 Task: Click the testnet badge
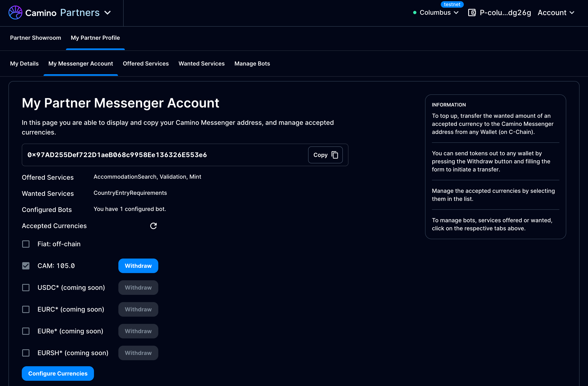click(x=452, y=4)
